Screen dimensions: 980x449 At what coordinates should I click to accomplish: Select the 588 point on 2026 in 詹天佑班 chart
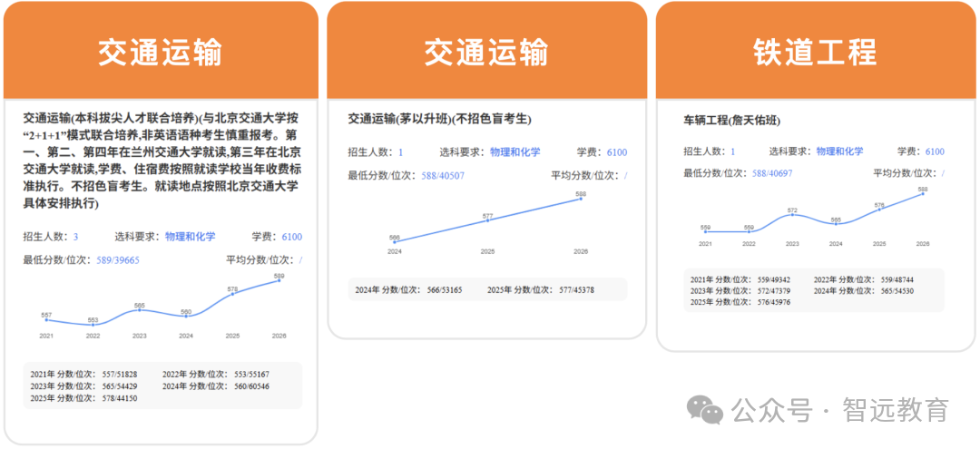click(923, 193)
